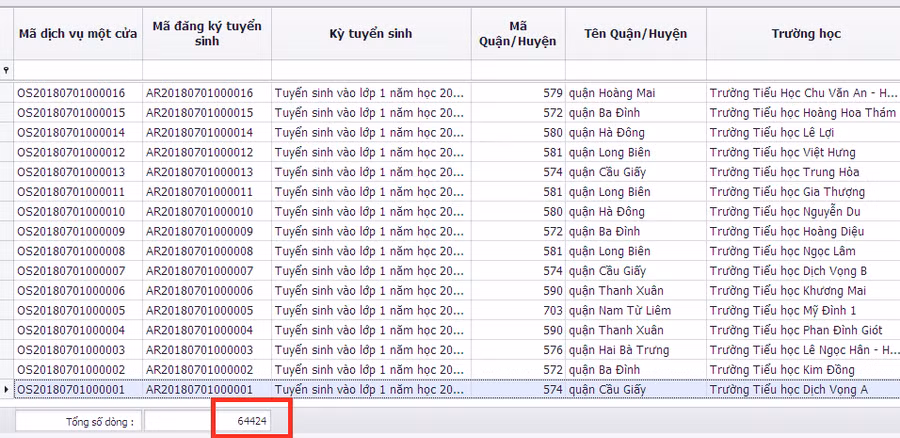Click the 'Kỳ tuyển sinh' column header

(x=370, y=34)
